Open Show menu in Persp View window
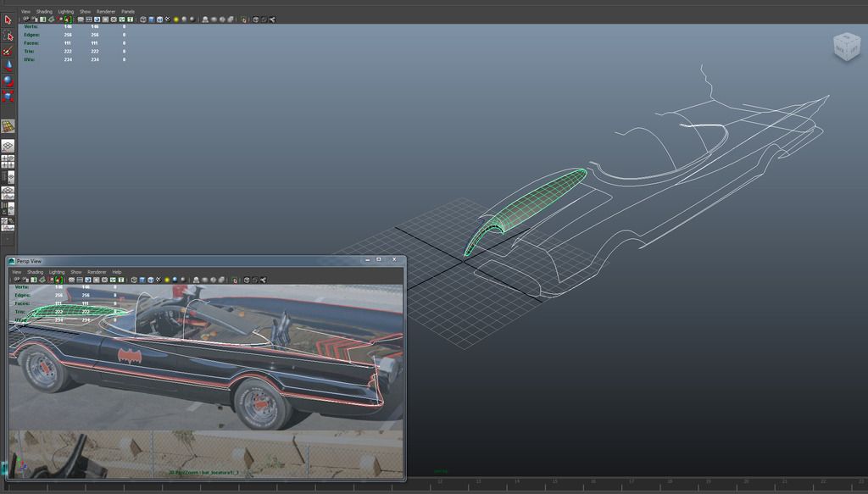The width and height of the screenshot is (868, 494). point(75,272)
